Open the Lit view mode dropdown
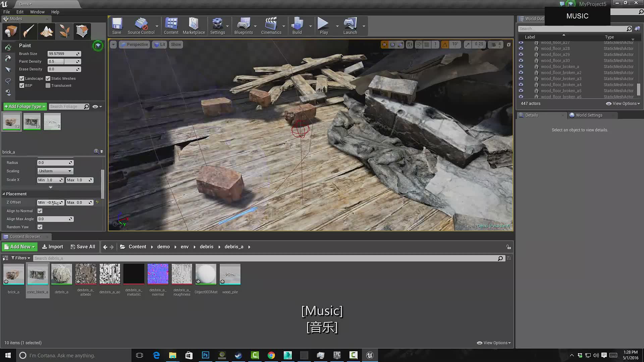Viewport: 644px width, 362px height. tap(160, 44)
